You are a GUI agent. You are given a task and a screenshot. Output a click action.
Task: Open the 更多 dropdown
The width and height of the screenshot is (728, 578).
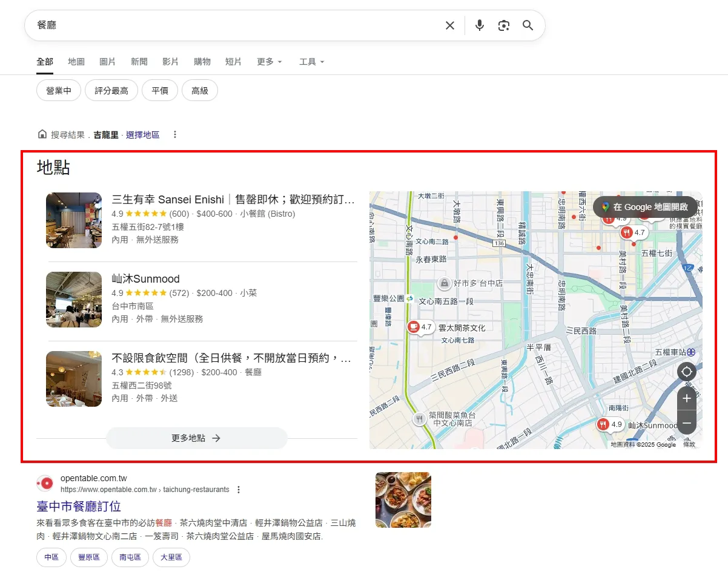coord(268,61)
